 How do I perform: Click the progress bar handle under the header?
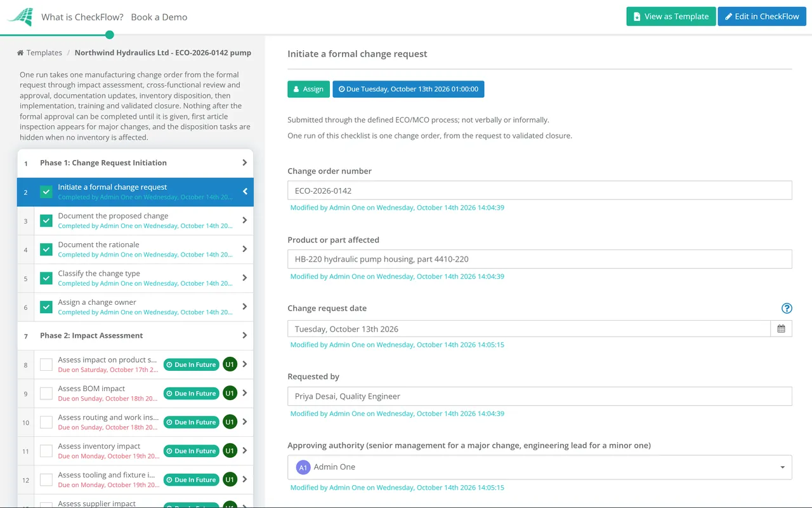(x=110, y=35)
